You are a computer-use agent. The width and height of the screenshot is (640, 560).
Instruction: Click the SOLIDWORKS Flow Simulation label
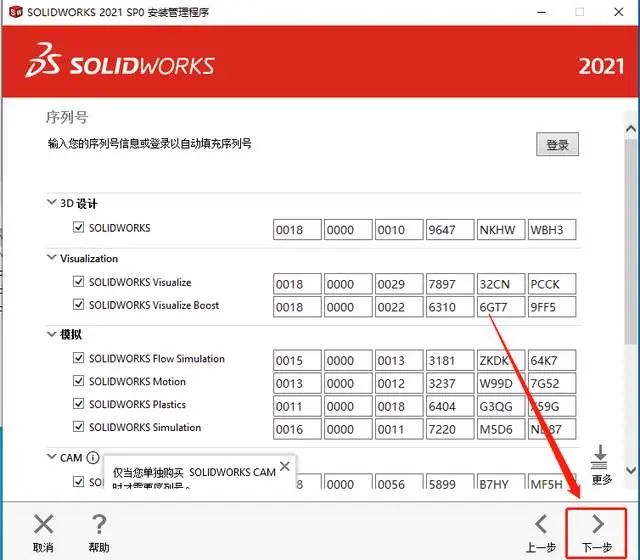tap(157, 358)
